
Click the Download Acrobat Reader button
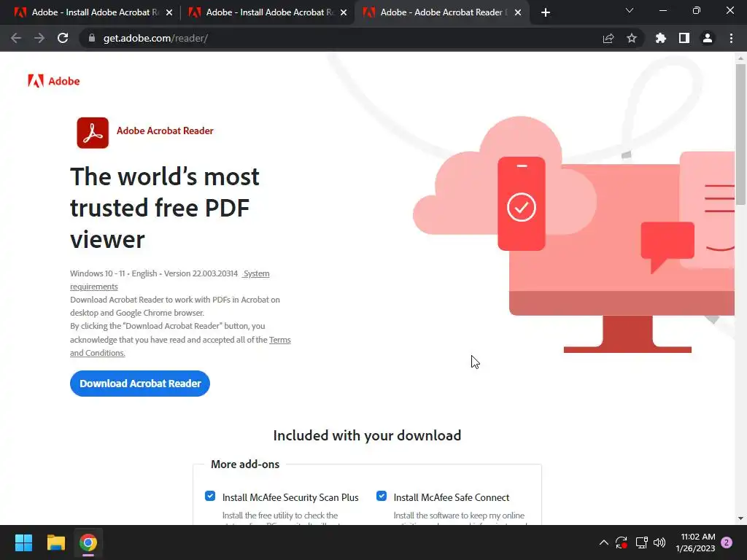click(x=140, y=384)
